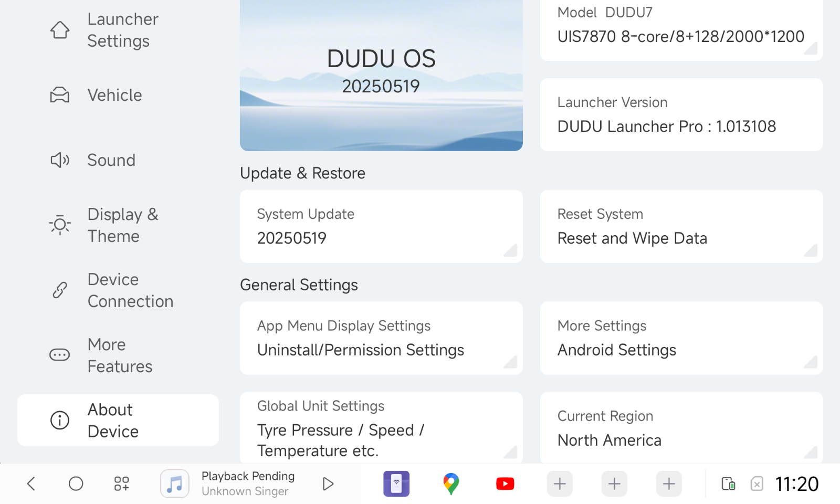Click the Display & Theme sun icon
Image resolution: width=840 pixels, height=504 pixels.
pyautogui.click(x=60, y=225)
